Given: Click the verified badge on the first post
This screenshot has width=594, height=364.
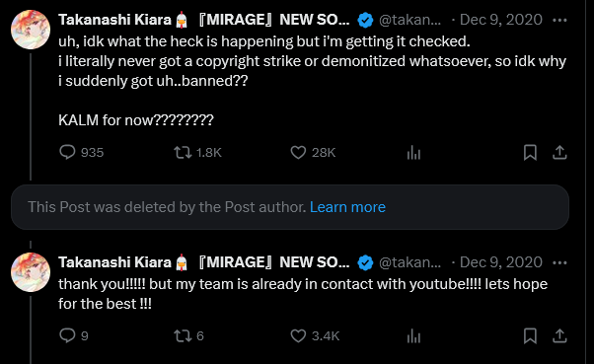Looking at the screenshot, I should point(365,20).
